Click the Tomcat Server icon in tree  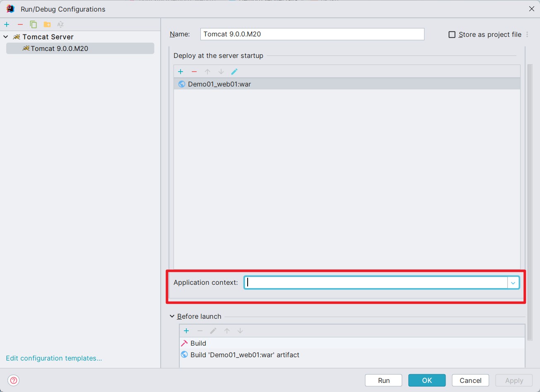click(x=17, y=37)
